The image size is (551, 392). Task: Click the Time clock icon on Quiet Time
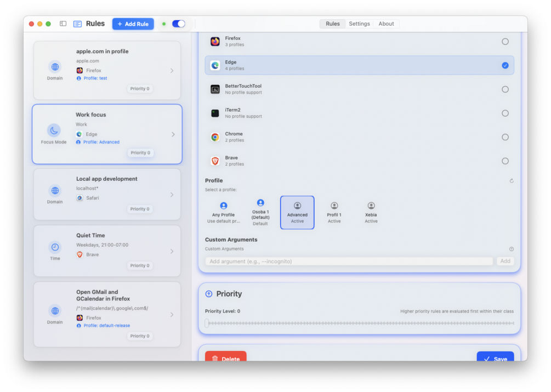[x=55, y=247]
